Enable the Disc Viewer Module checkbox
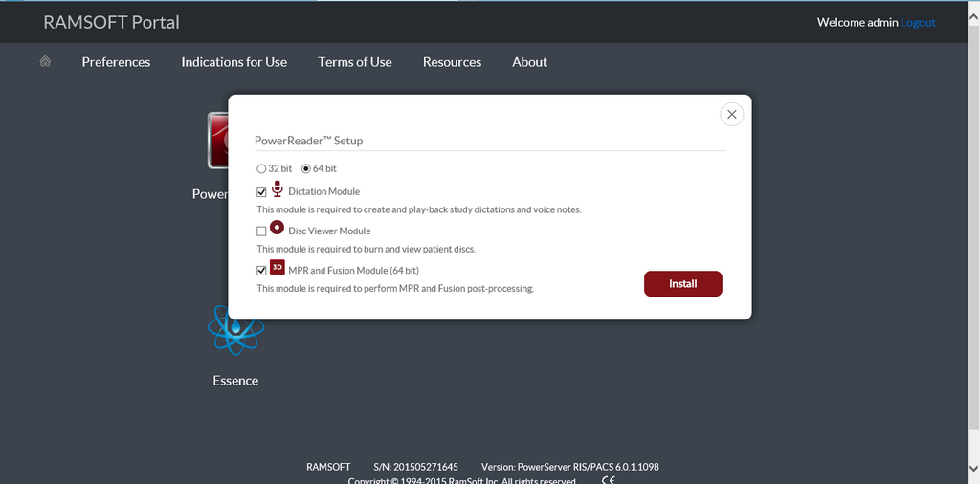The height and width of the screenshot is (484, 980). [261, 231]
